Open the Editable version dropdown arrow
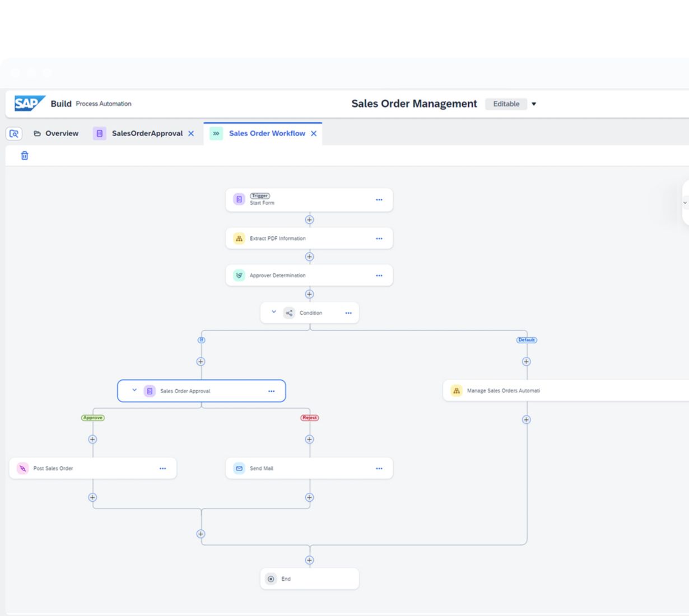This screenshot has width=689, height=616. click(x=534, y=104)
